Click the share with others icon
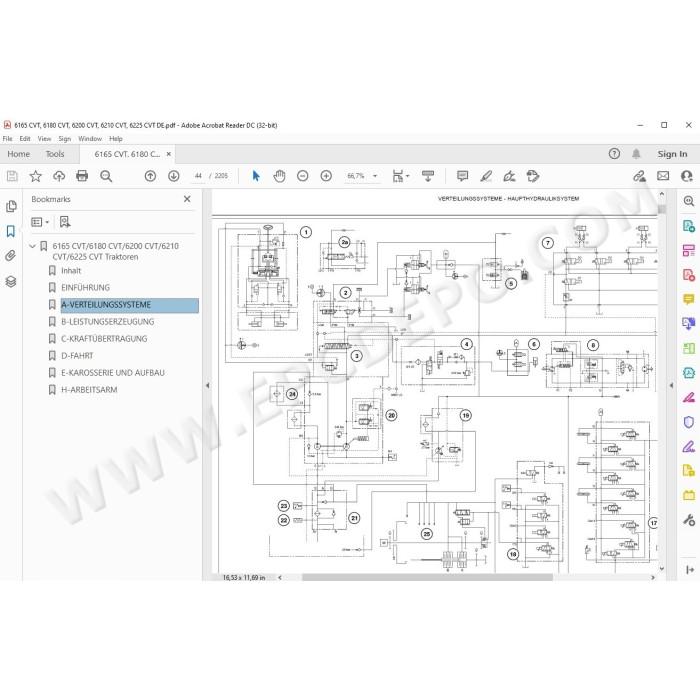Screen dimensions: 700x700 coord(687,176)
